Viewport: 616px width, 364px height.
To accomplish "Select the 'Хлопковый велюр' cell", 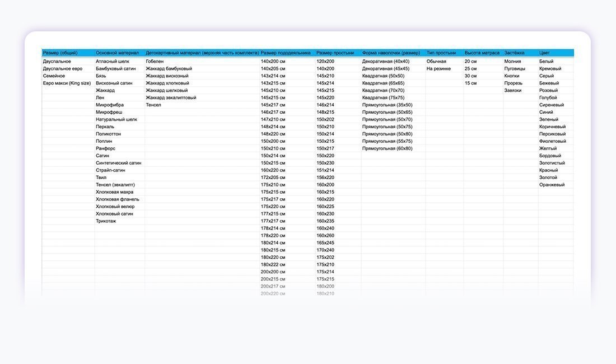I will [115, 207].
